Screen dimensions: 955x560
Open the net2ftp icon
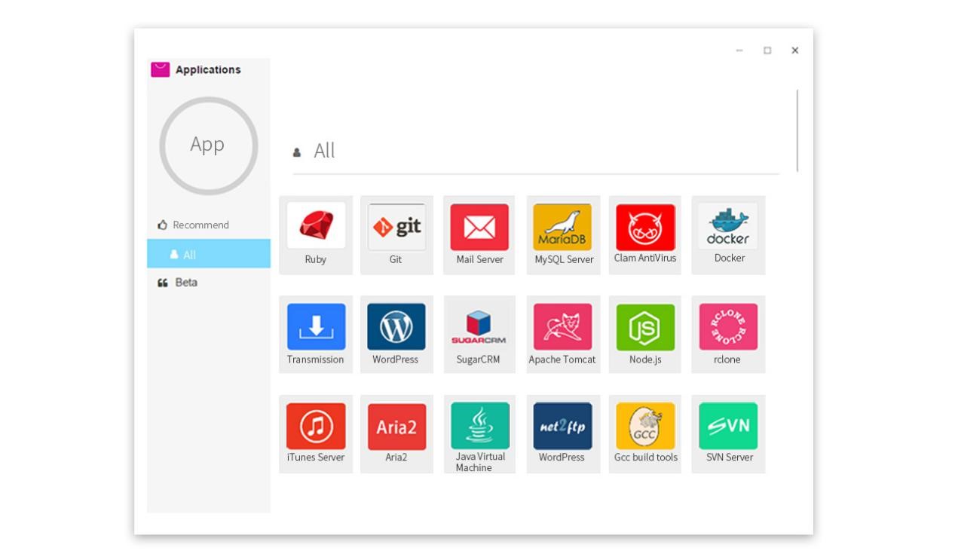coord(562,426)
